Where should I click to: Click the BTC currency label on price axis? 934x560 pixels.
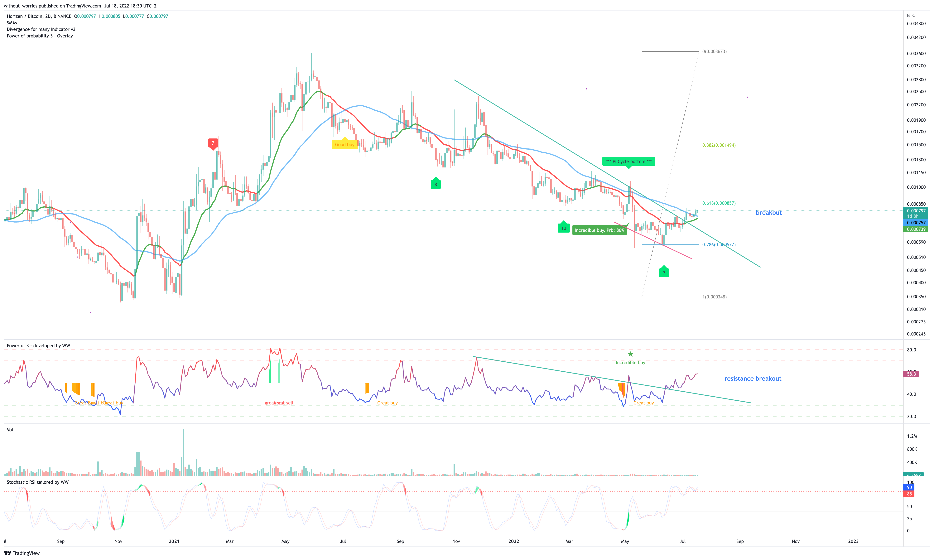click(x=911, y=16)
